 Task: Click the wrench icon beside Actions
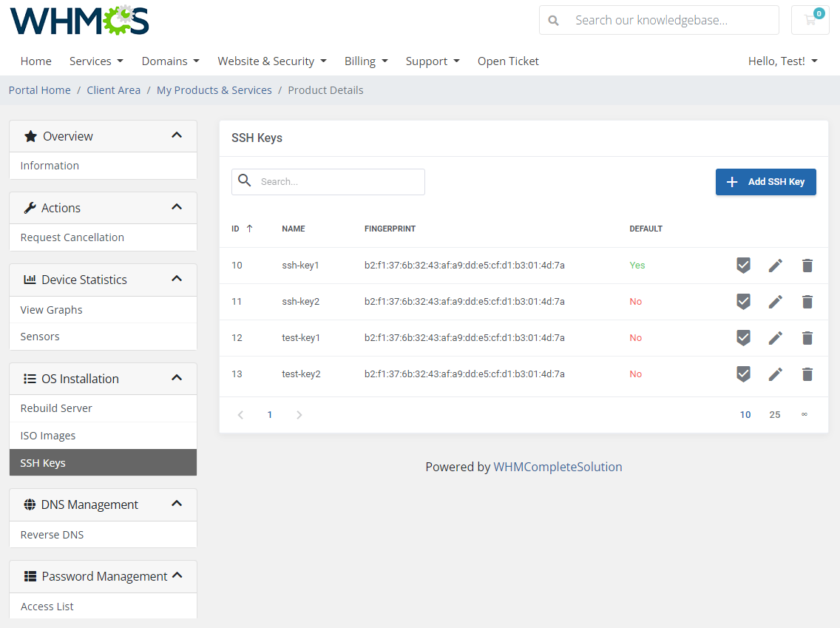click(30, 207)
